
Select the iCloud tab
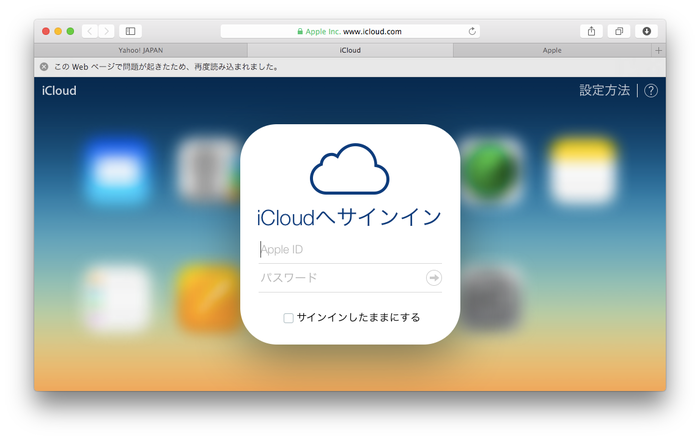tap(350, 50)
